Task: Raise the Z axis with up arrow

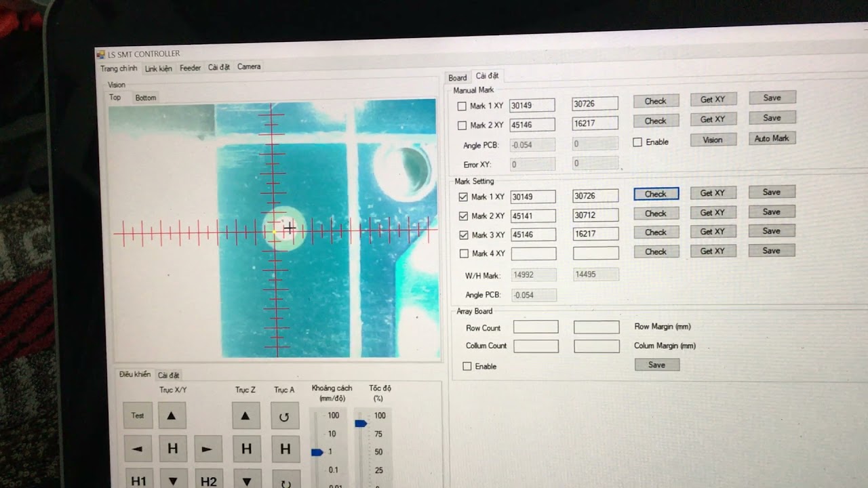Action: 245,415
